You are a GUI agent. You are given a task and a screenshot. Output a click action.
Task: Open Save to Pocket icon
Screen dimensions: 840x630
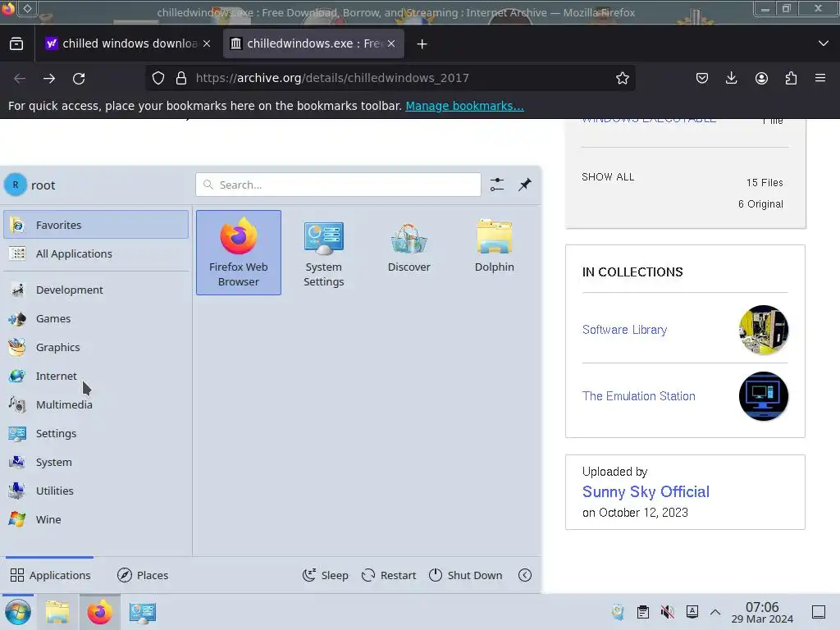pyautogui.click(x=702, y=78)
